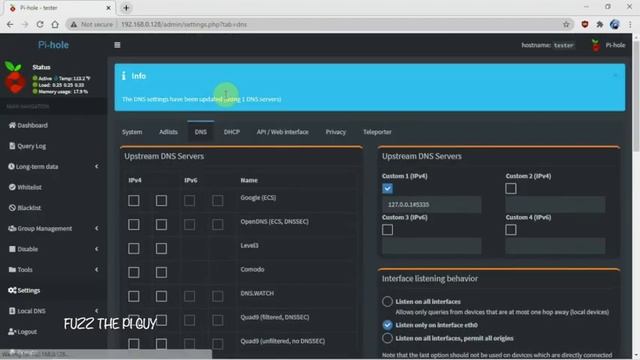This screenshot has height=360, width=640.
Task: Click into Custom 2 (IPv4) input field
Action: click(x=555, y=204)
